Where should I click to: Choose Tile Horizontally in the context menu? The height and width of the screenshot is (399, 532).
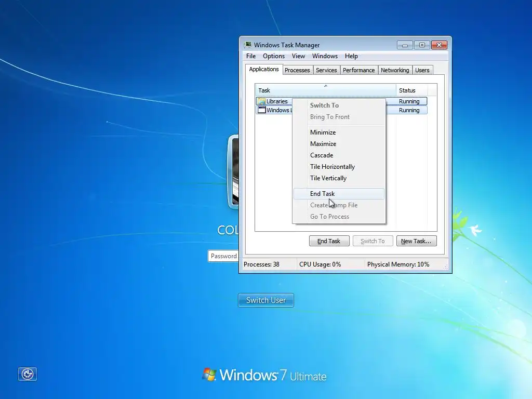coord(339,167)
